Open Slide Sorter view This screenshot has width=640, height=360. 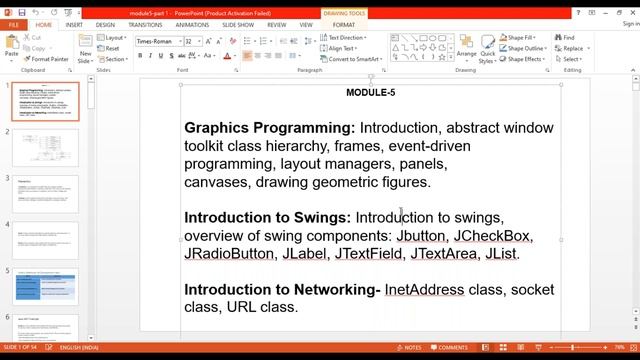pos(503,347)
